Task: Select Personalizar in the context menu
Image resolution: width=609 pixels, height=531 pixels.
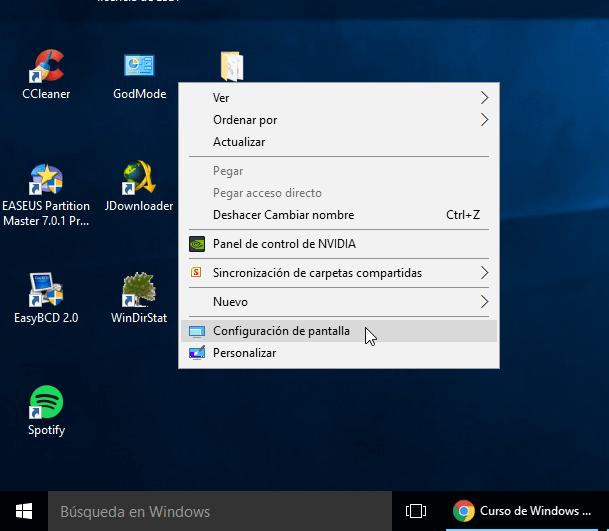Action: coord(339,353)
